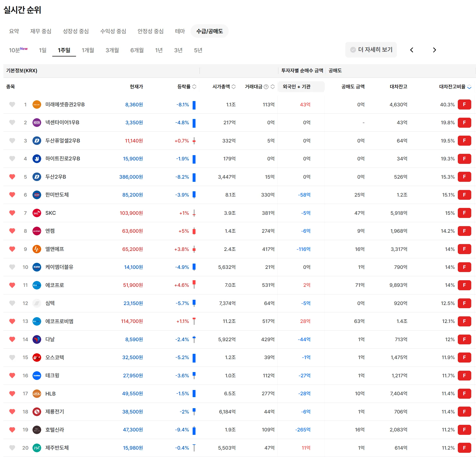Click the 미래에셋증권2우B stock logo
The image size is (476, 457).
tap(37, 104)
